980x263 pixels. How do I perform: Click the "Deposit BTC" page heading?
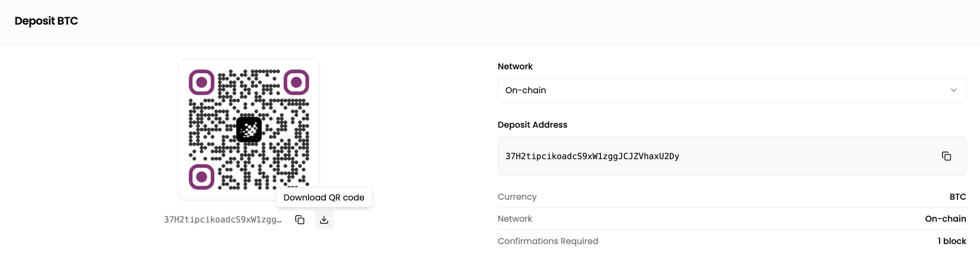coord(46,21)
